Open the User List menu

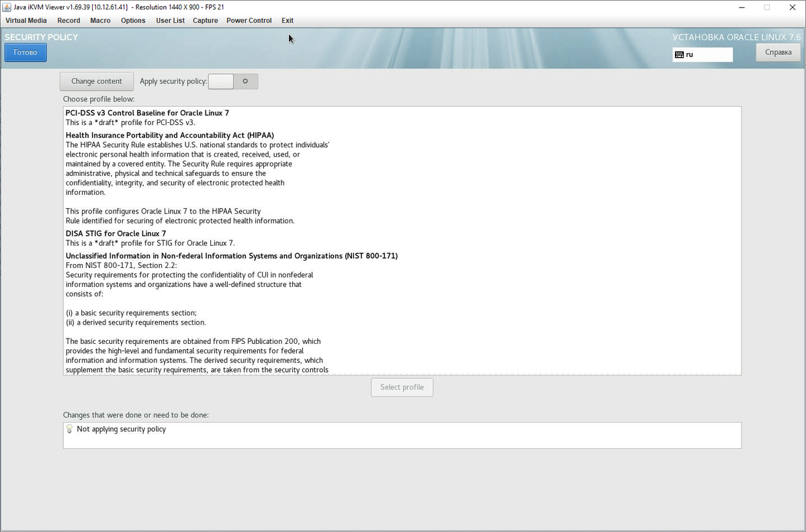coord(170,20)
